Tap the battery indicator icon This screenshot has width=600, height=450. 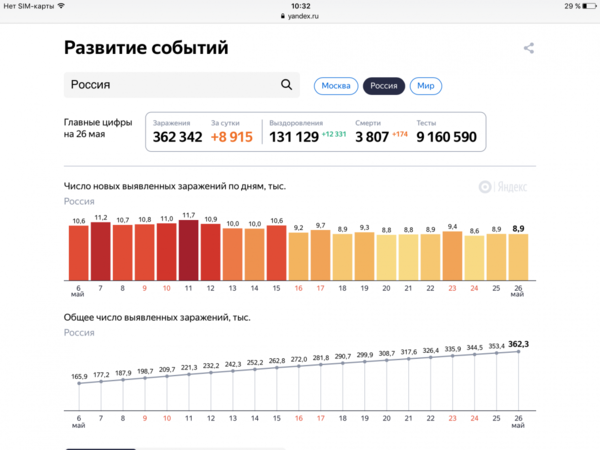[589, 6]
